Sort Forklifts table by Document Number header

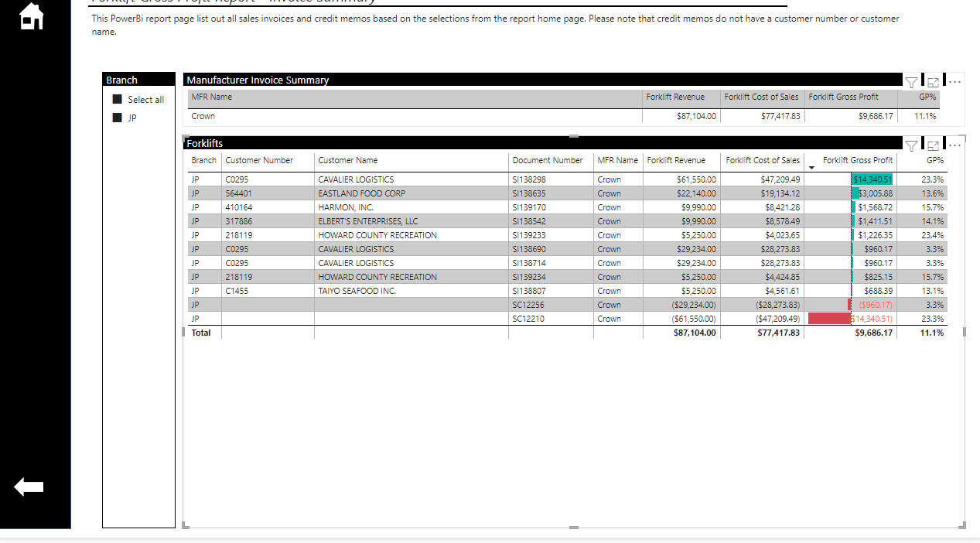(548, 160)
